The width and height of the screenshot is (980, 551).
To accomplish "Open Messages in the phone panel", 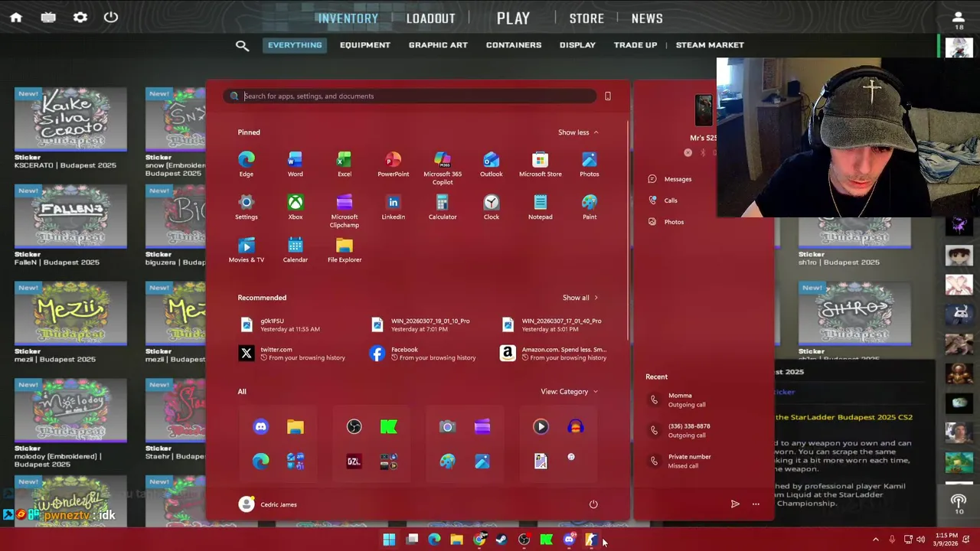I will (x=670, y=179).
